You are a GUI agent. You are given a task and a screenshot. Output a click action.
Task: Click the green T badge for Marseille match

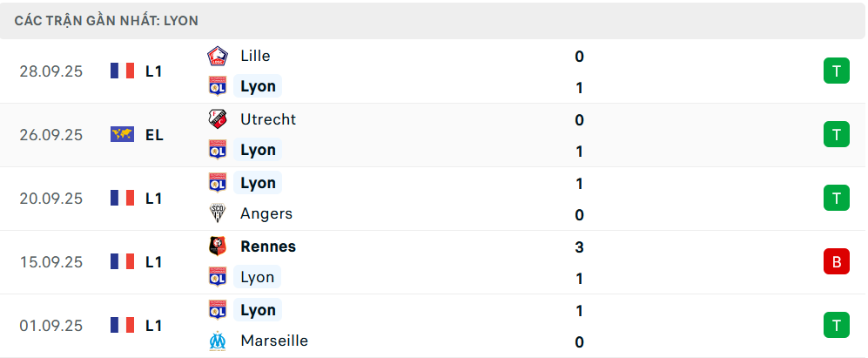pos(836,325)
